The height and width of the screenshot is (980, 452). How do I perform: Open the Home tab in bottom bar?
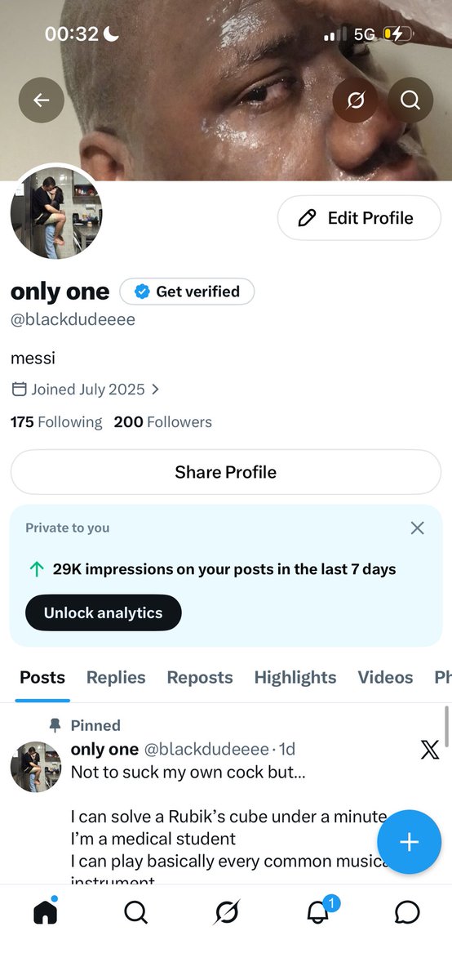click(x=46, y=911)
